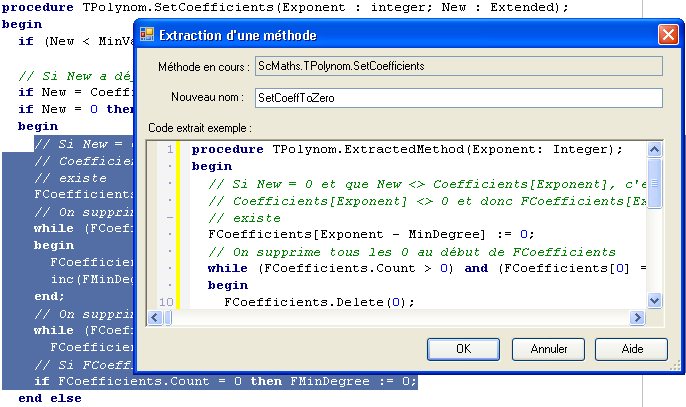This screenshot has height=407, width=686.
Task: Click the horizontal scroll right arrow
Action: [637, 317]
